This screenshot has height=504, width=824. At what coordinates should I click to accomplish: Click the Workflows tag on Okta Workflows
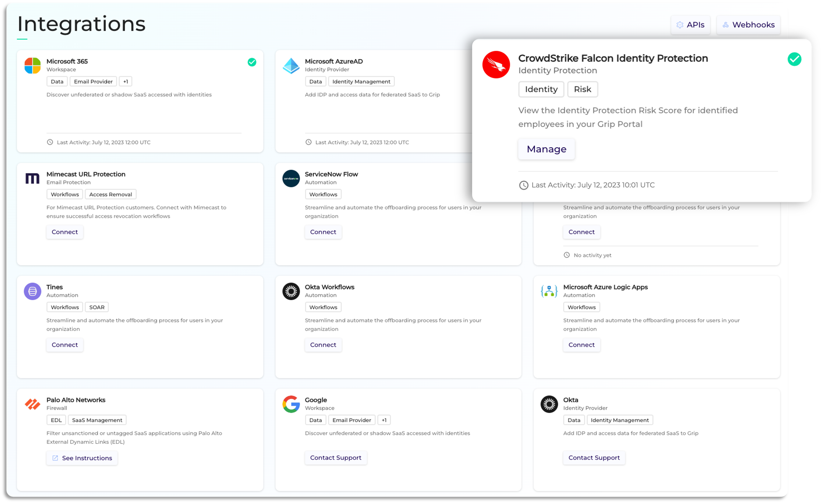[x=323, y=307]
